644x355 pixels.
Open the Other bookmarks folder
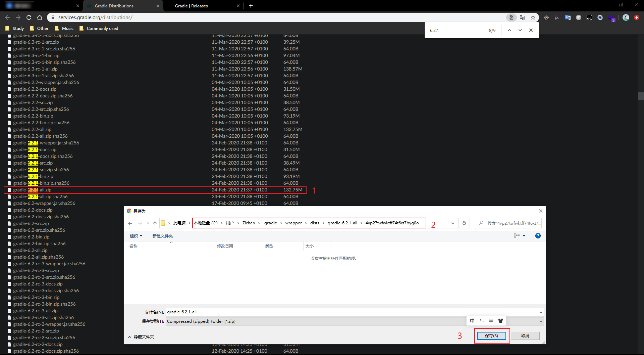(x=39, y=28)
